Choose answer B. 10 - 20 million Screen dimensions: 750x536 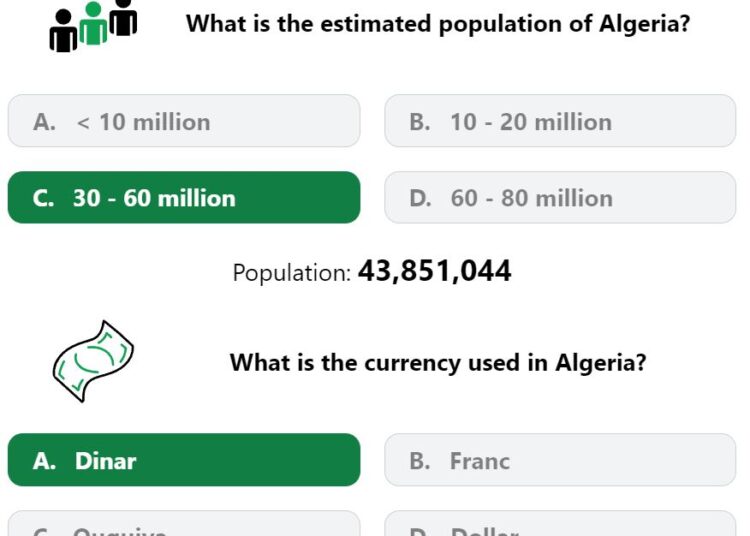tap(560, 121)
